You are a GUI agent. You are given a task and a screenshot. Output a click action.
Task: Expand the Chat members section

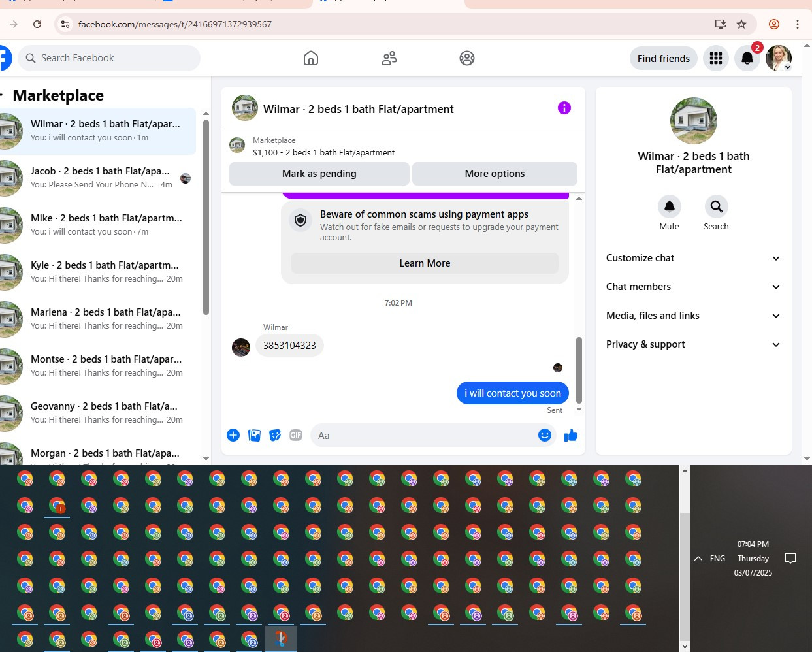pyautogui.click(x=694, y=287)
